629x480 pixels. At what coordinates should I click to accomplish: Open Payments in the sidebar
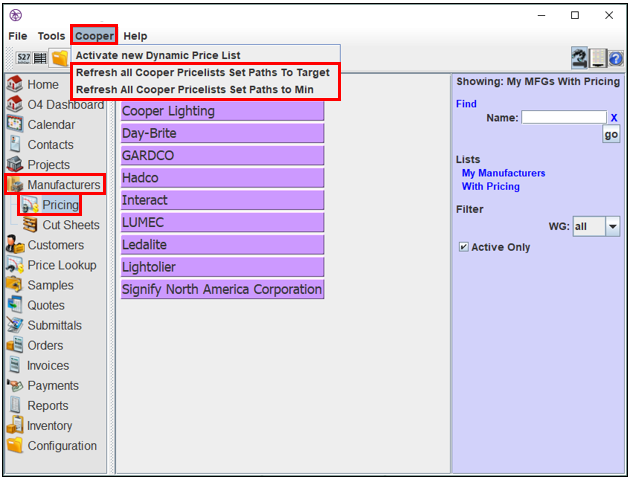click(x=43, y=385)
